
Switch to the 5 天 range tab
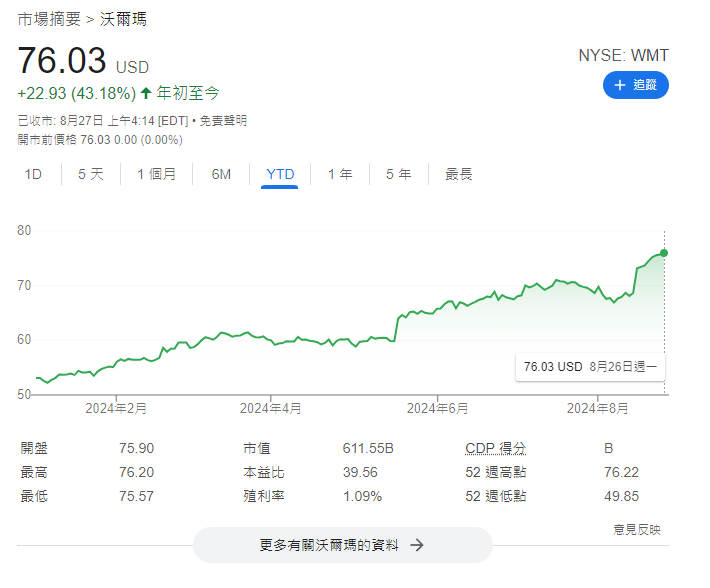[x=91, y=174]
